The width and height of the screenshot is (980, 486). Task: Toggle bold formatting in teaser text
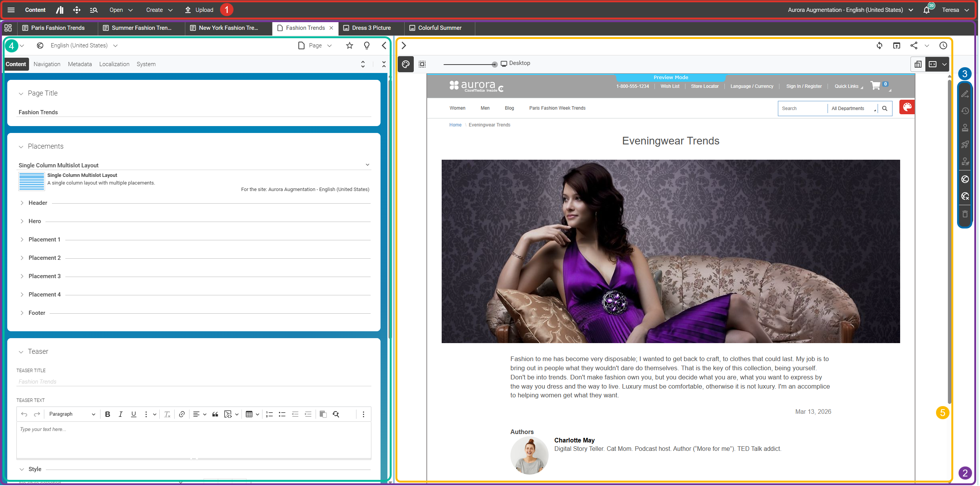(108, 415)
